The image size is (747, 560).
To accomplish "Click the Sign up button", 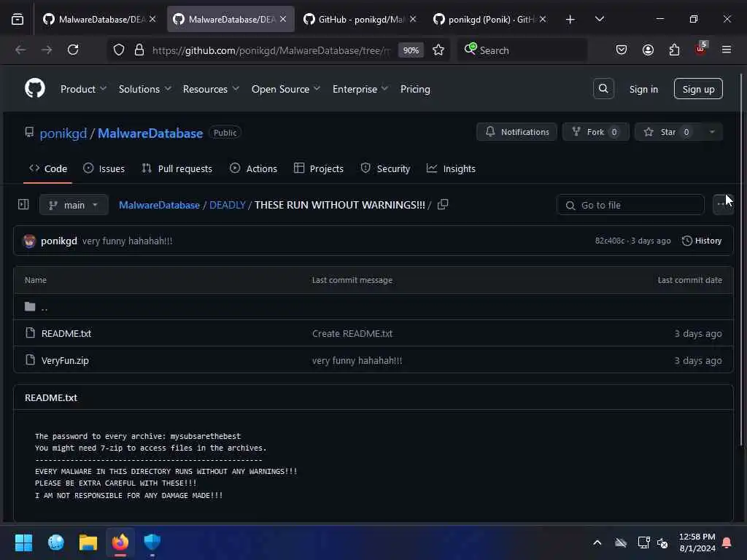I will point(698,89).
